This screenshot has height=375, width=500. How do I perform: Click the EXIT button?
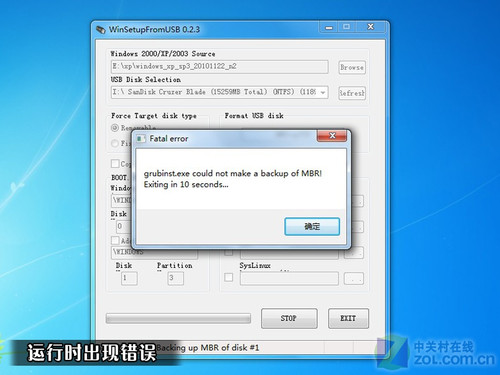point(348,318)
